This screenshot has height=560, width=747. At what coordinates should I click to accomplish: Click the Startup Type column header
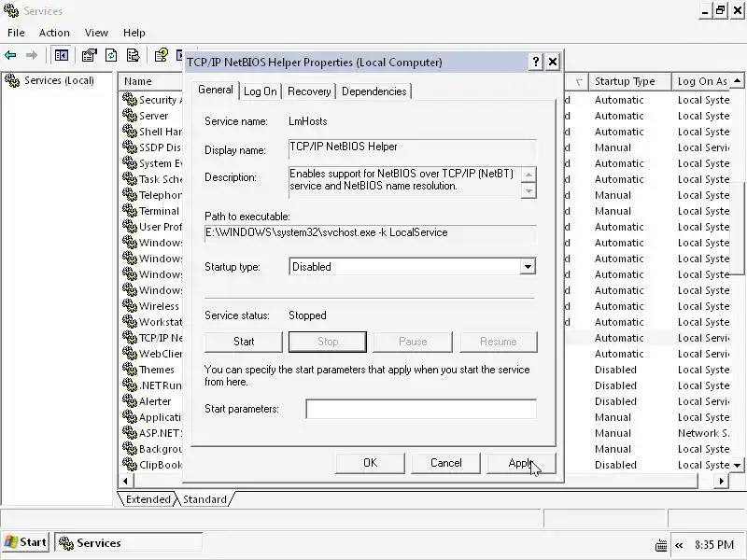pos(630,81)
